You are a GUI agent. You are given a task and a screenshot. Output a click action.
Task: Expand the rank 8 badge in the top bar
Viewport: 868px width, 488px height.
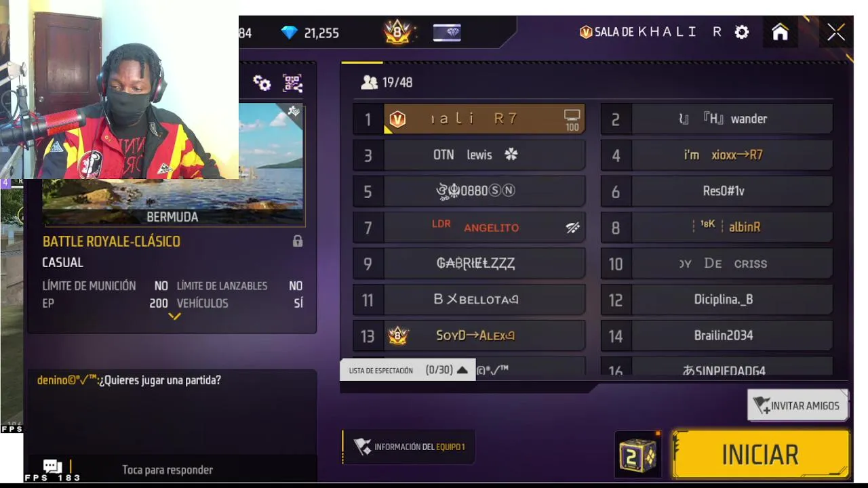pos(397,32)
